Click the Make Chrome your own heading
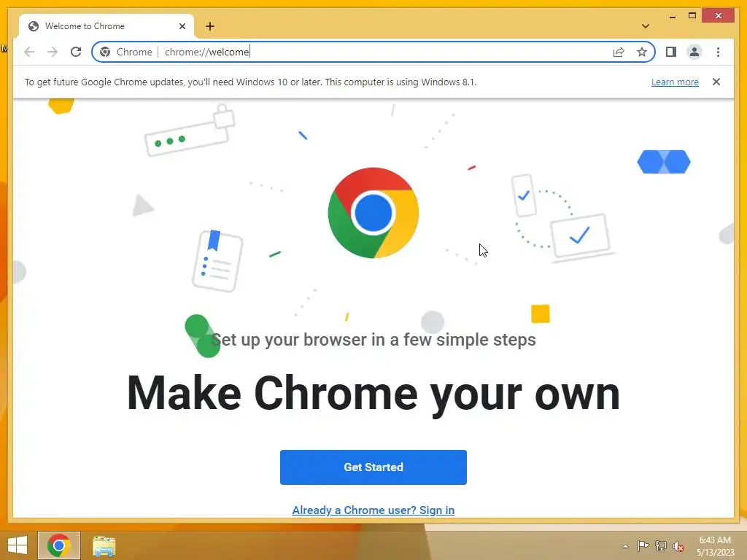This screenshot has height=560, width=747. pyautogui.click(x=373, y=393)
